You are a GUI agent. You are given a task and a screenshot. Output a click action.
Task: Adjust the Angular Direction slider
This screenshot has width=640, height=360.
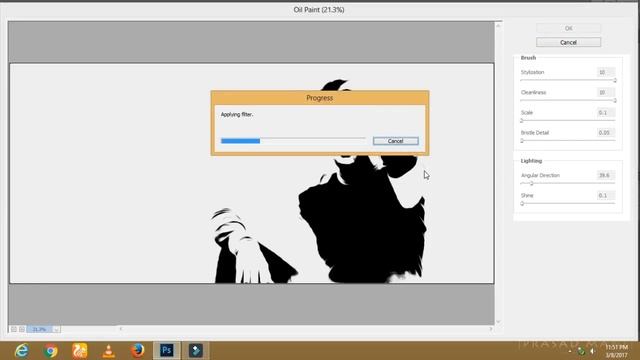click(568, 183)
